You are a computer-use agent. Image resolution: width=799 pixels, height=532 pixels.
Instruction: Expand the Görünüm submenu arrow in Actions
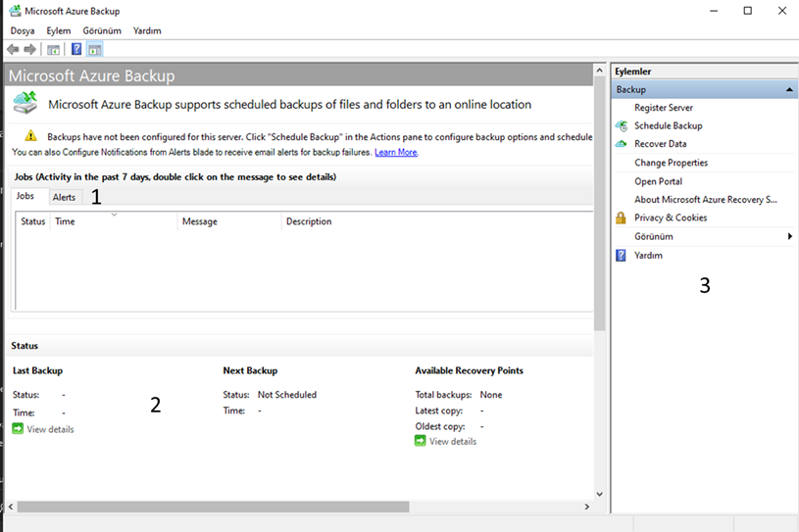click(790, 236)
